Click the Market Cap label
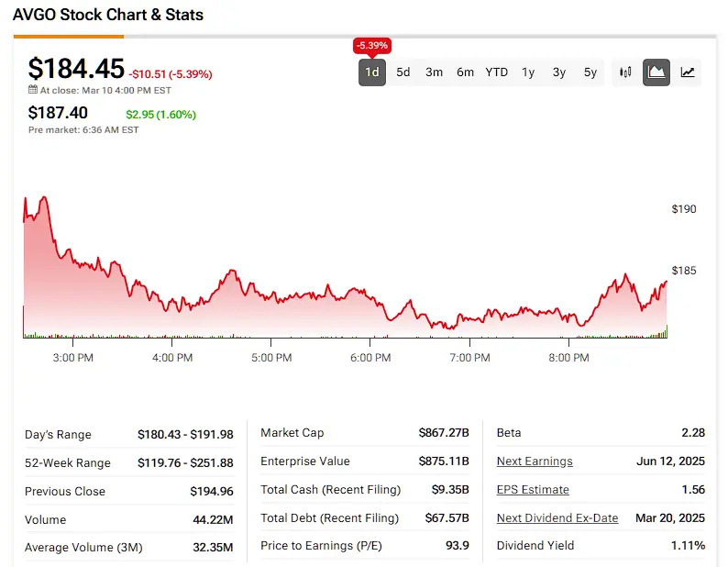The image size is (728, 567). [x=292, y=433]
